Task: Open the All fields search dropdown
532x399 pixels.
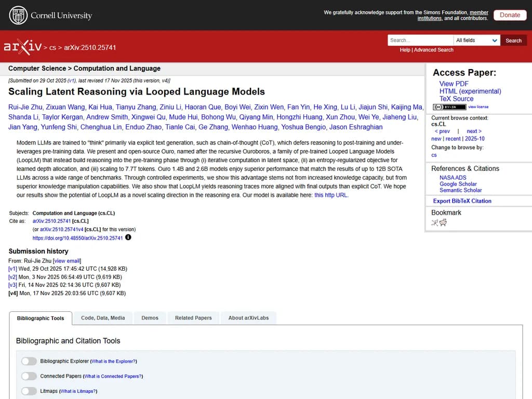Action: pyautogui.click(x=476, y=41)
